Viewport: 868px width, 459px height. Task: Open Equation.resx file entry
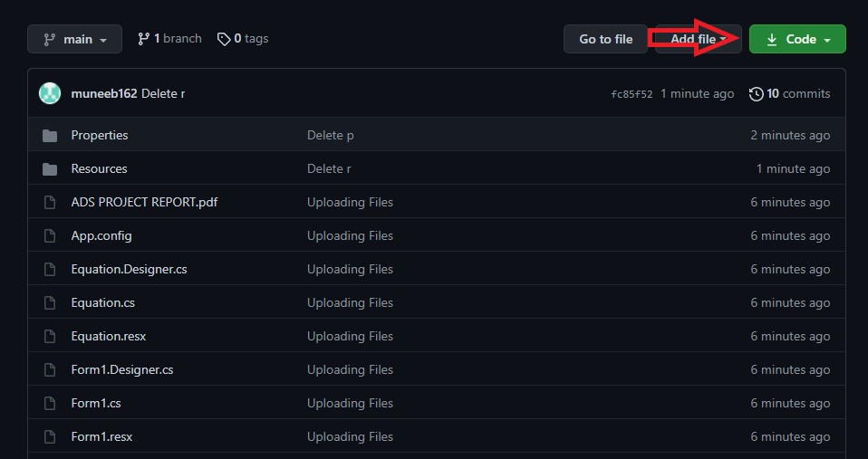click(x=109, y=336)
